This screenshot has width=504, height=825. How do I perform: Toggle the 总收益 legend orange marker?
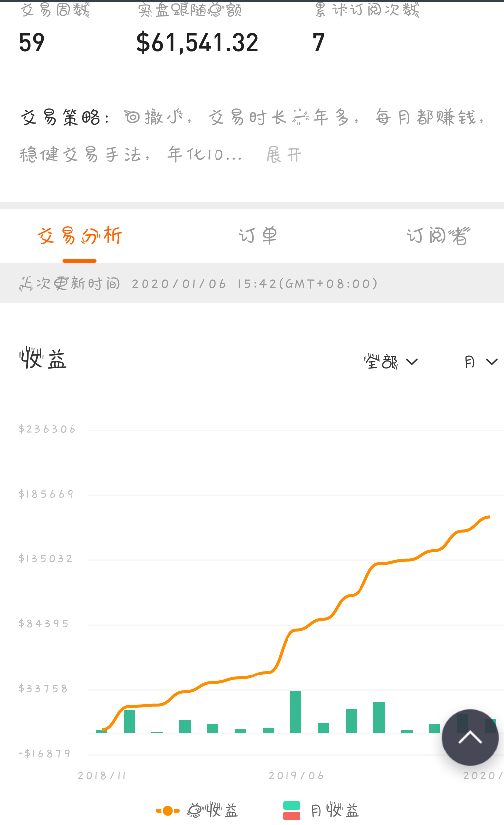tap(168, 811)
